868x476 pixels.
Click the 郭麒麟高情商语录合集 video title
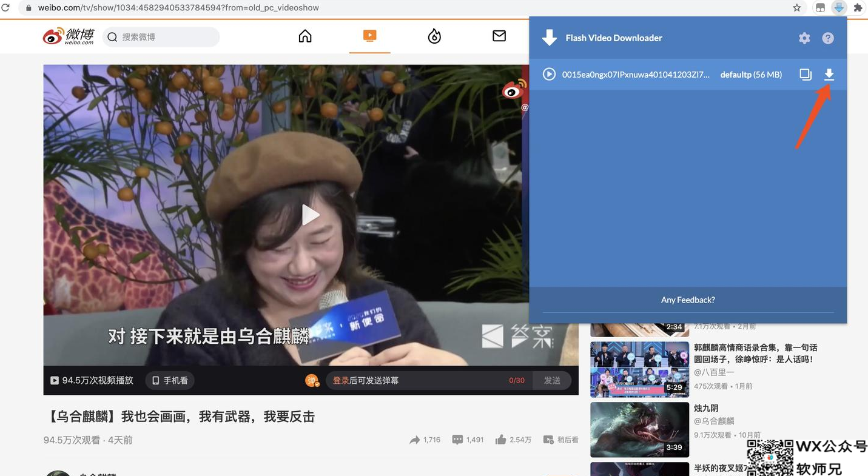[756, 354]
